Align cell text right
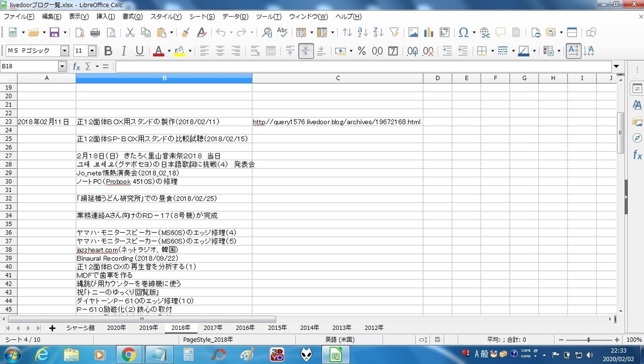The image size is (644, 364). click(235, 51)
